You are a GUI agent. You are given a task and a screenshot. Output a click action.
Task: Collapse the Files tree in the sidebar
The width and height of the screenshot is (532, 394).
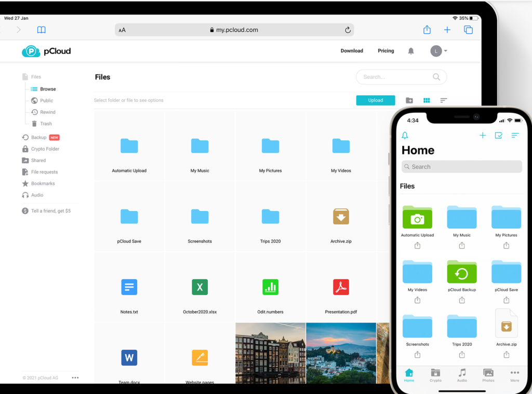pyautogui.click(x=35, y=76)
